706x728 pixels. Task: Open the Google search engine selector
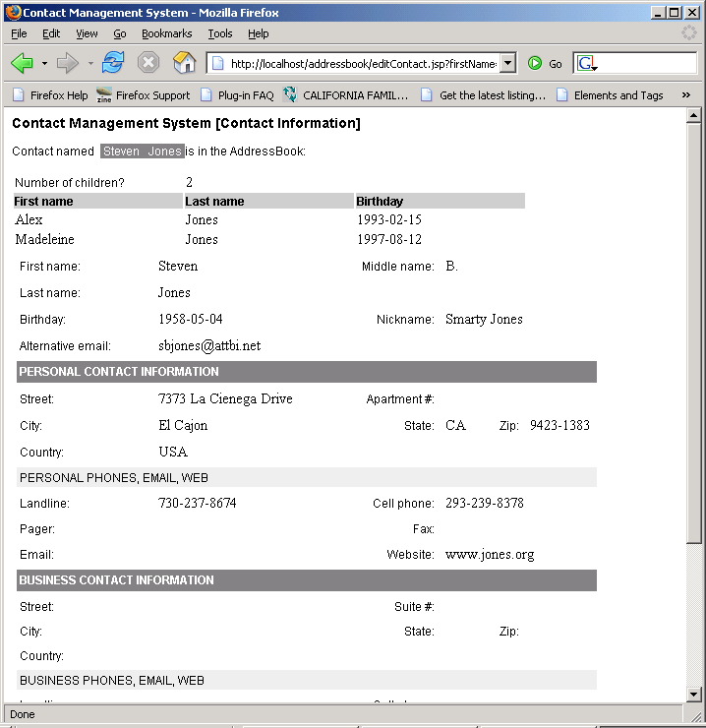tap(588, 63)
